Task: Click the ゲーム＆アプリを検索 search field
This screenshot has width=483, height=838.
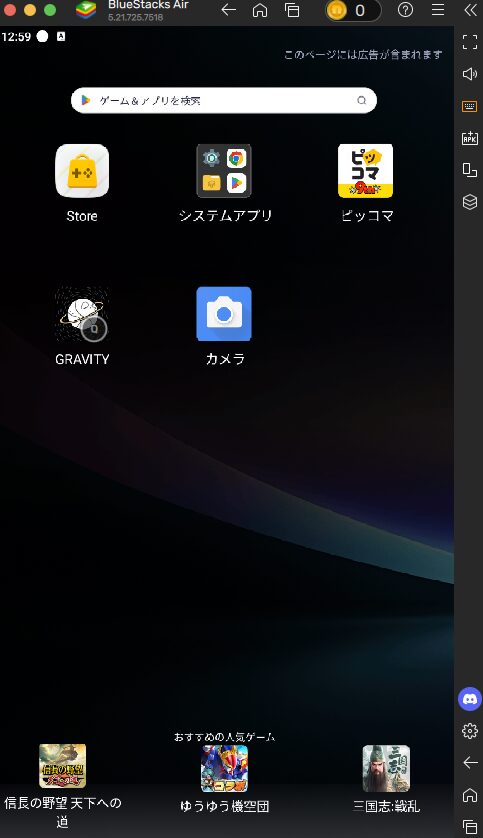Action: pos(224,100)
